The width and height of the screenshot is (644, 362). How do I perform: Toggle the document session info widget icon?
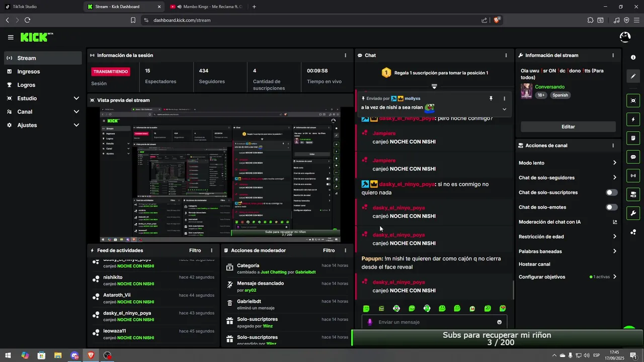[x=633, y=138]
